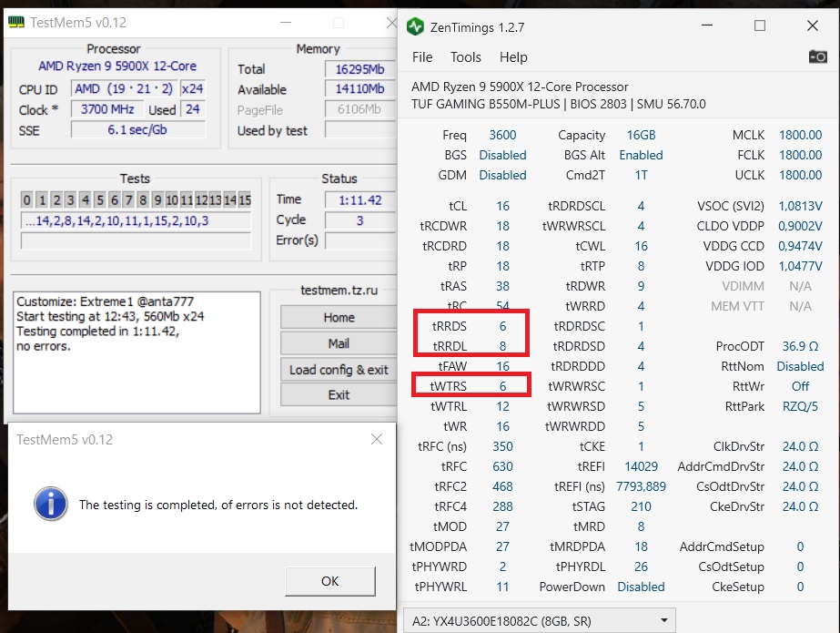Viewport: 840px width, 633px height.
Task: Click the ZenTimings app logo icon
Action: pos(415,26)
